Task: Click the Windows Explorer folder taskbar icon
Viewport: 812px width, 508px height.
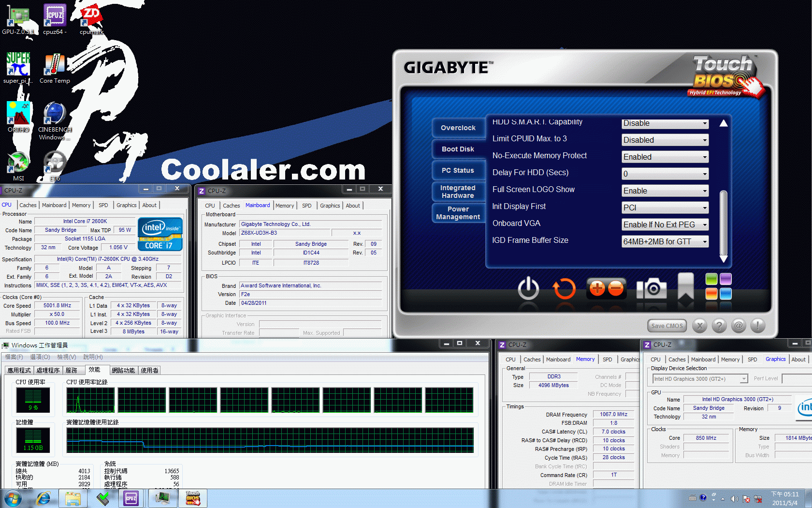Action: tap(73, 498)
